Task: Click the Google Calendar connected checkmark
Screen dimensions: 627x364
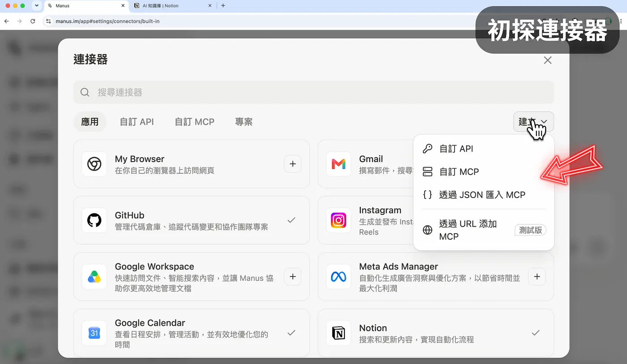Action: tap(292, 333)
